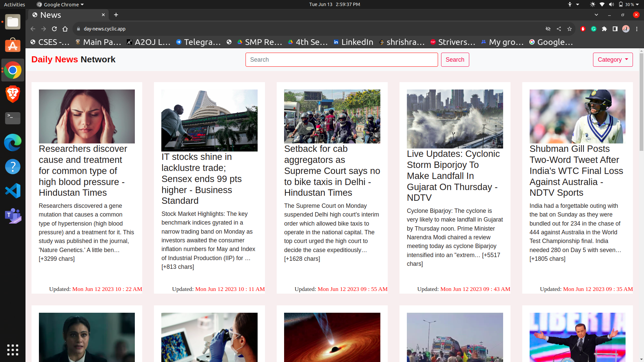
Task: Open the Files app in the dock
Action: click(13, 22)
